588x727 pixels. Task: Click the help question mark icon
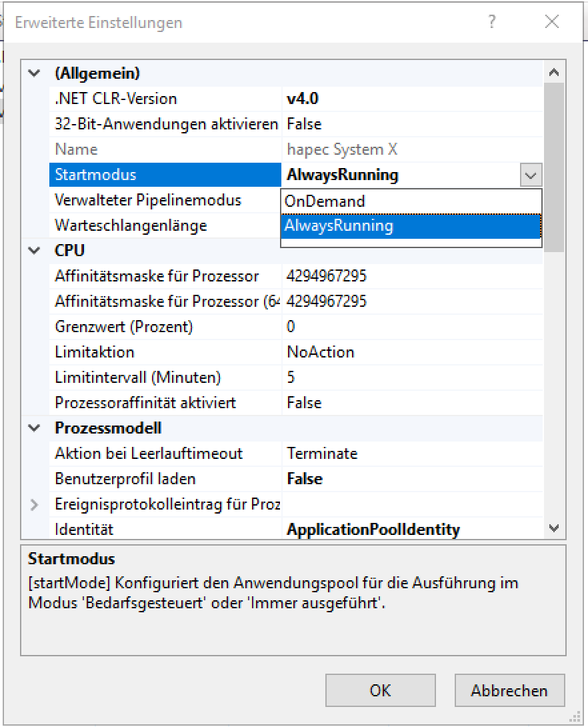492,22
